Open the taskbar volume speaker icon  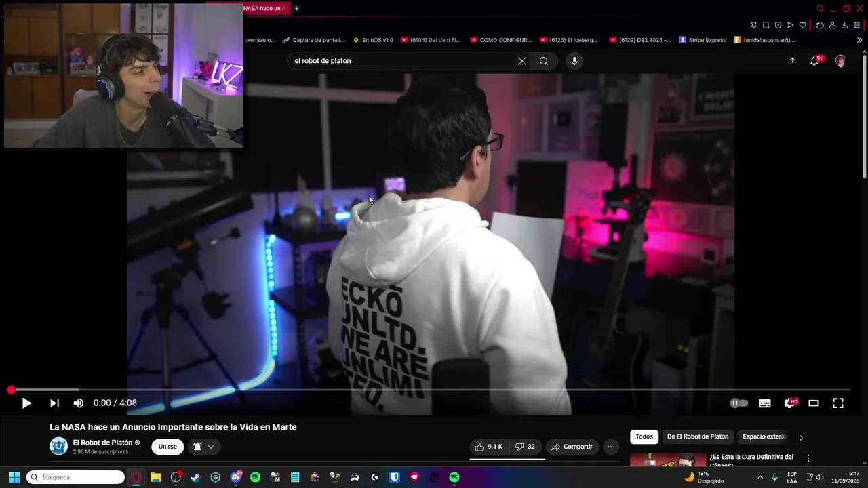pyautogui.click(x=819, y=477)
